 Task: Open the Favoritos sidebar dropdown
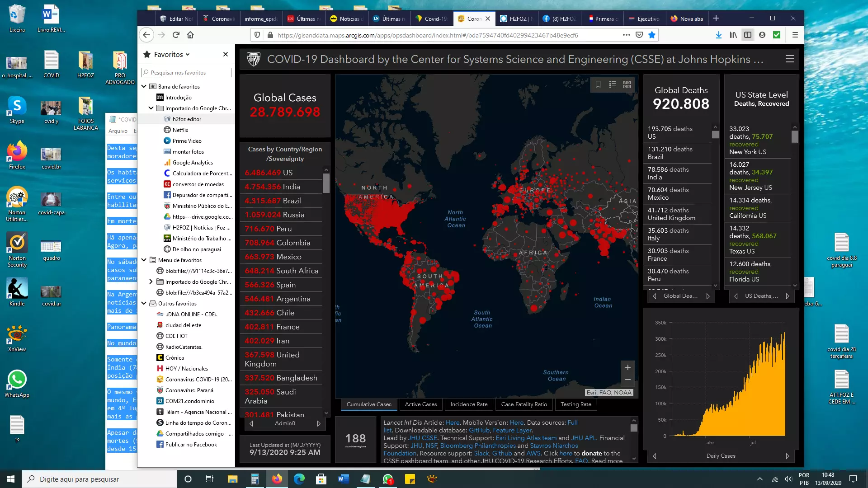[x=172, y=54]
